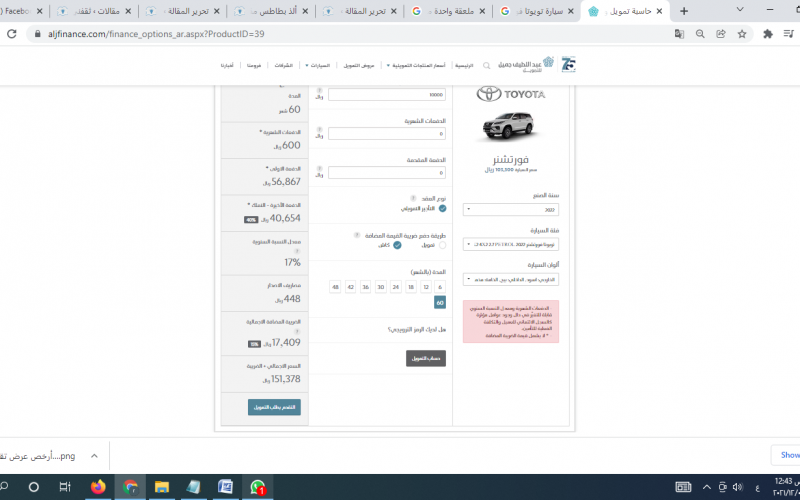The height and width of the screenshot is (500, 800).
Task: Open a new browser tab with plus
Action: [684, 11]
